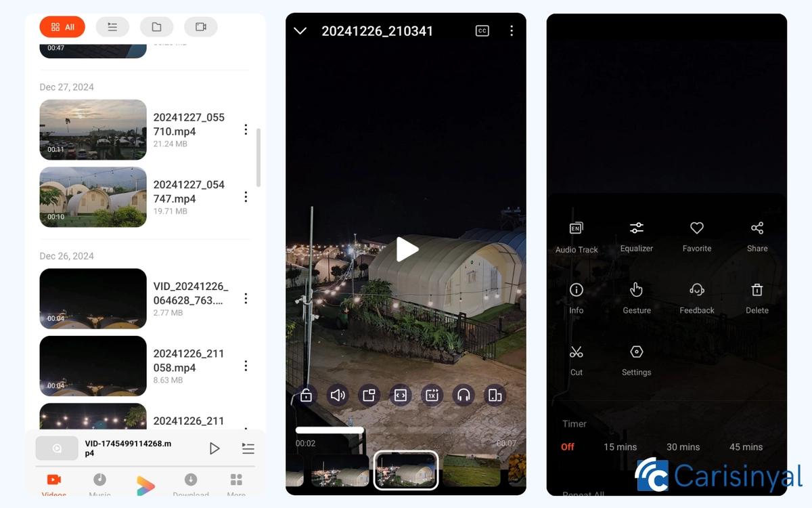The width and height of the screenshot is (812, 508).
Task: Click the 20241226_210341 player title
Action: 378,31
